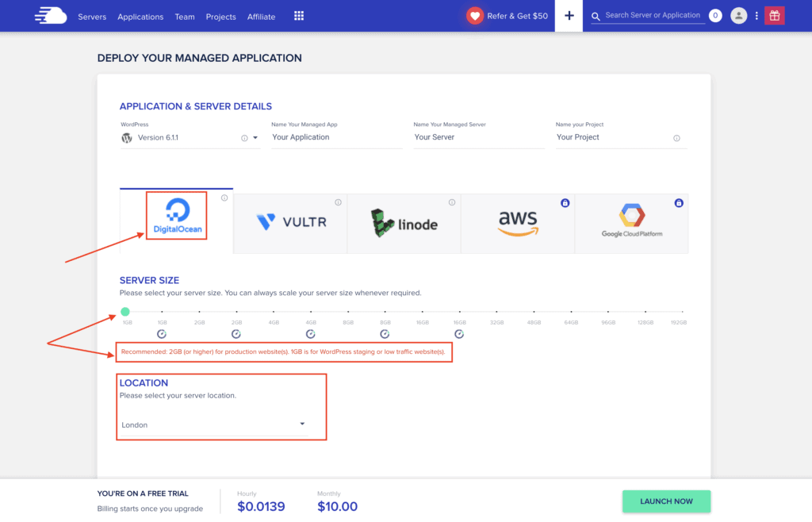Open the notifications counter badge

click(715, 16)
